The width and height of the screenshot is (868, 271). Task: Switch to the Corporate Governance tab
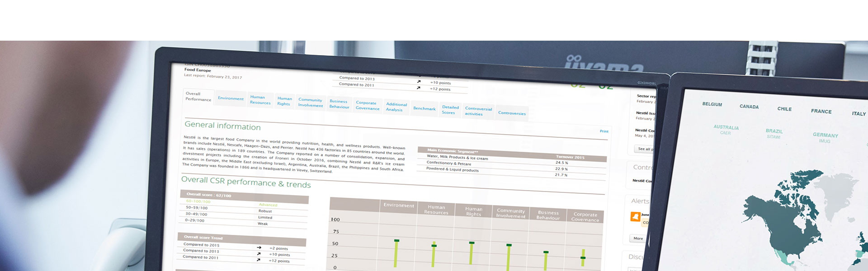click(368, 105)
